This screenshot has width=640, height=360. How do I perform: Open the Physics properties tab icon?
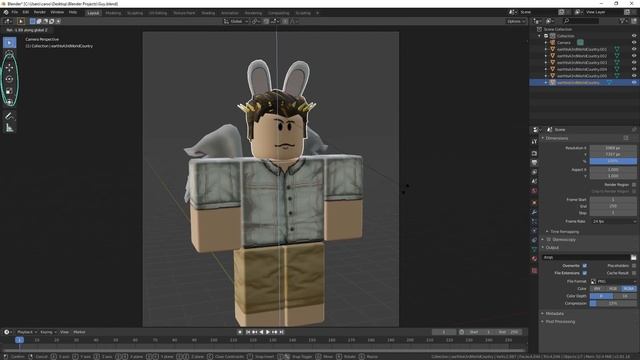point(534,231)
